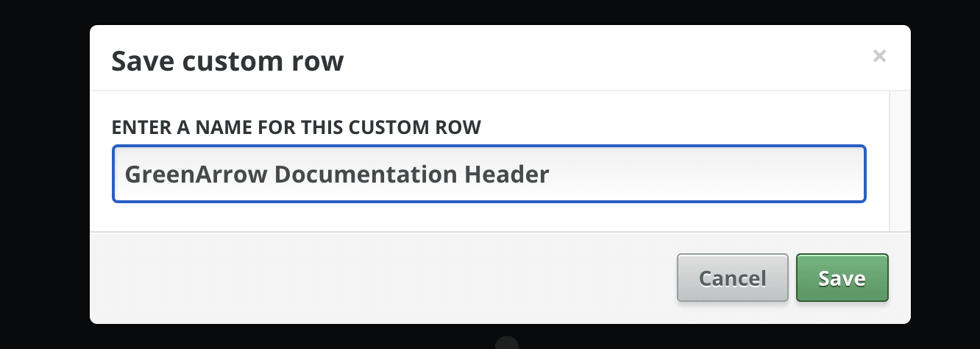This screenshot has height=349, width=980.
Task: Place cursor in empty space after "Header"
Action: click(699, 174)
